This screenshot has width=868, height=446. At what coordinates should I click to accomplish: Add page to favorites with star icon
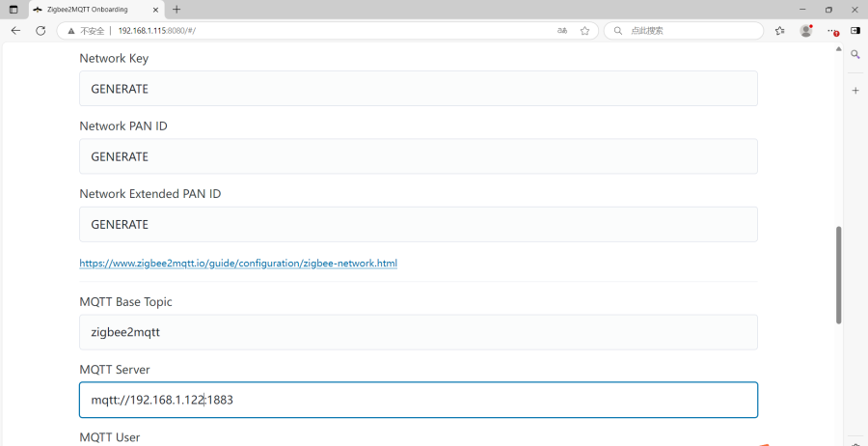(x=584, y=31)
